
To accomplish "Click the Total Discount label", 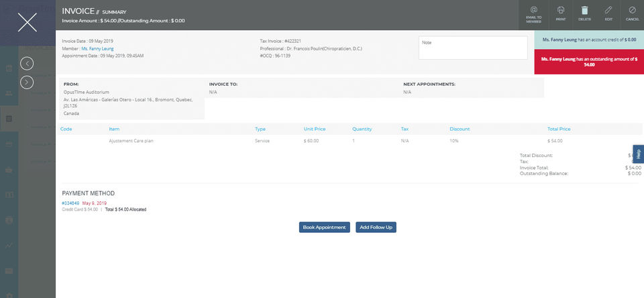I will [x=536, y=156].
